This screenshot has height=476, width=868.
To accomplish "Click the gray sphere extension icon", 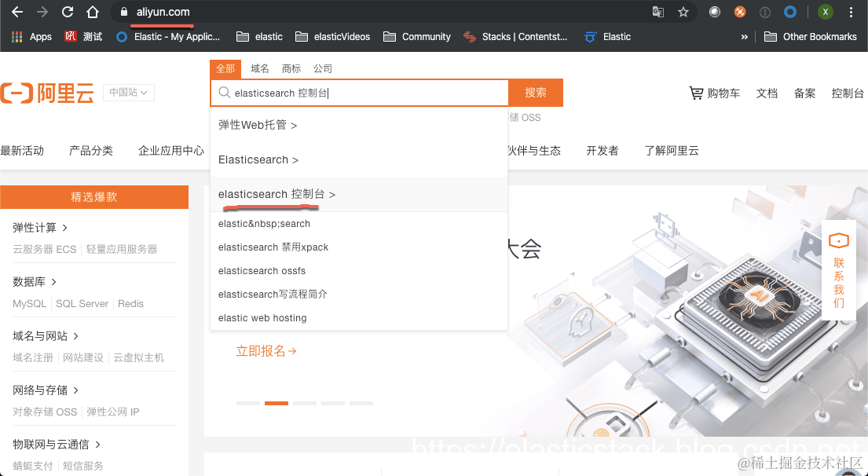I will [x=715, y=12].
